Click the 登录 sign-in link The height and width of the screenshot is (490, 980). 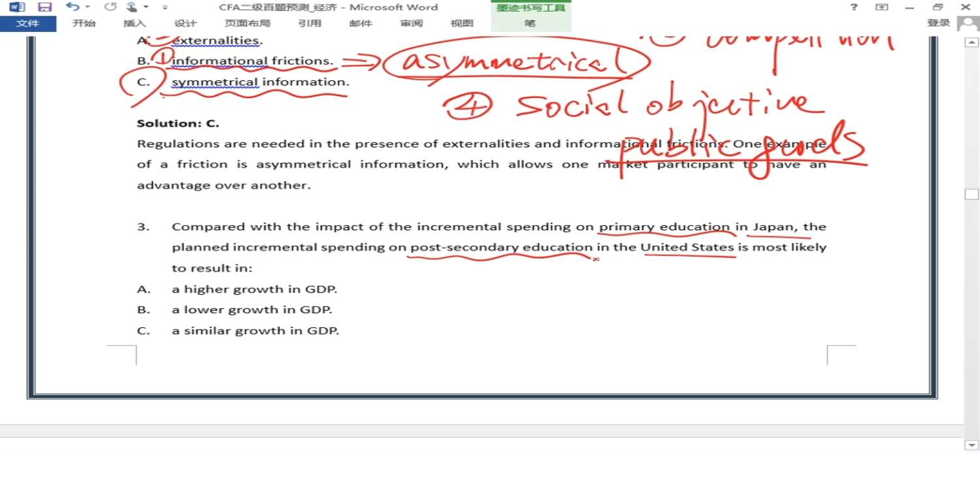(939, 23)
